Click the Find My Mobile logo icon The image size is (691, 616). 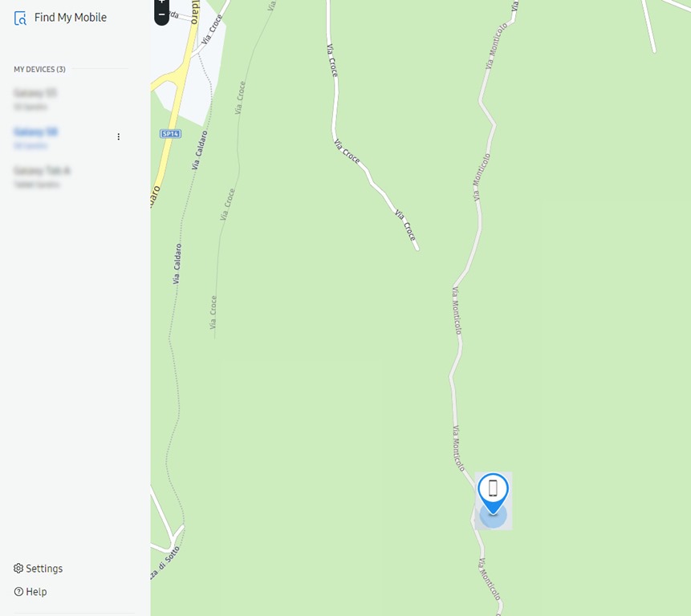[x=20, y=18]
